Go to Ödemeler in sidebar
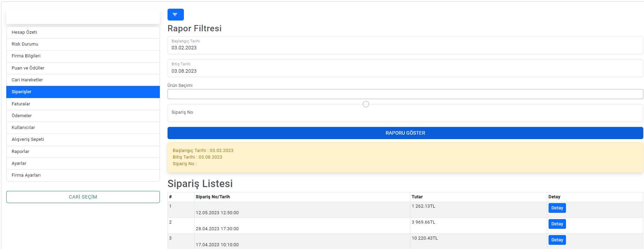 (83, 116)
